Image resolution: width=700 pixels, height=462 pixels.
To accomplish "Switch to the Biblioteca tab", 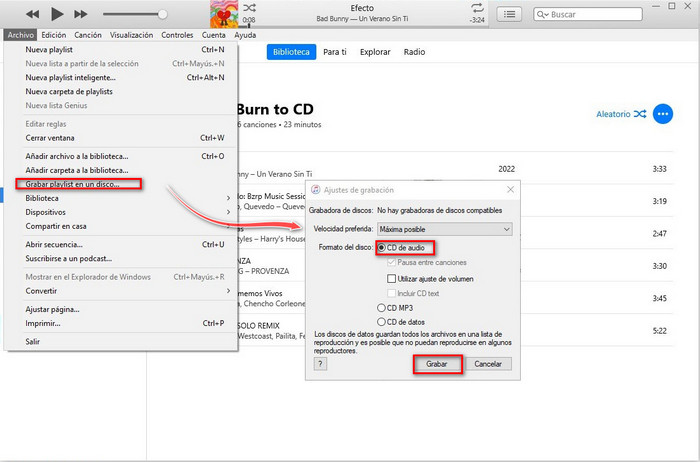I will coord(291,52).
